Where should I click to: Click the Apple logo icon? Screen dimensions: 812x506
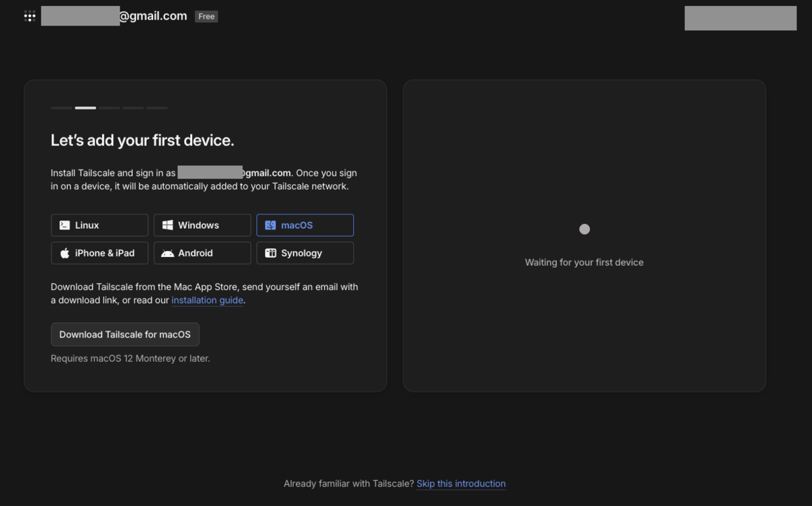tap(65, 253)
